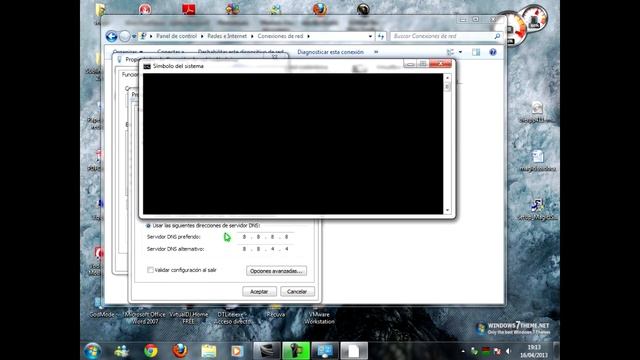
Task: Check 'Validar configuración al salir'
Action: coord(151,270)
